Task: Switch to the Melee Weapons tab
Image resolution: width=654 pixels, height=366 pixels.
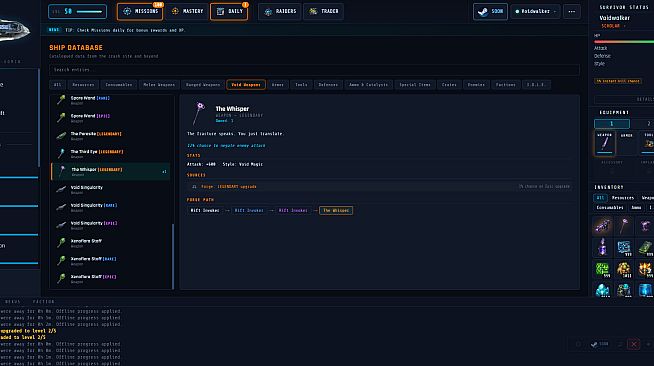Action: [159, 85]
